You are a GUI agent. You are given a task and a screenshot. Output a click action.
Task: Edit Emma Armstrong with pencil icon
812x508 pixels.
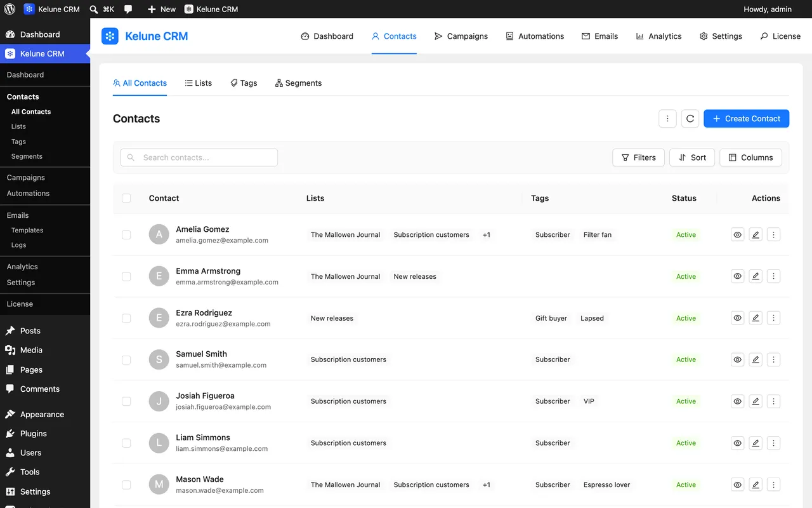756,276
